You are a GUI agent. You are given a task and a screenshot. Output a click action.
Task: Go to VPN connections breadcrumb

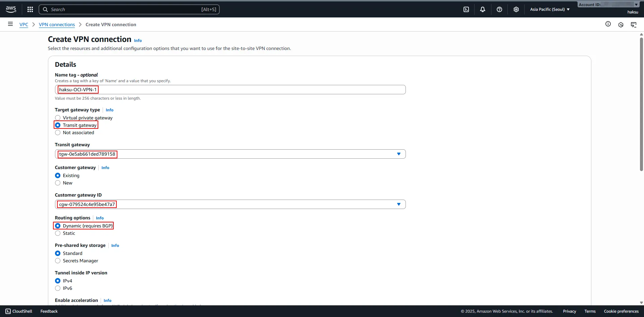click(57, 24)
